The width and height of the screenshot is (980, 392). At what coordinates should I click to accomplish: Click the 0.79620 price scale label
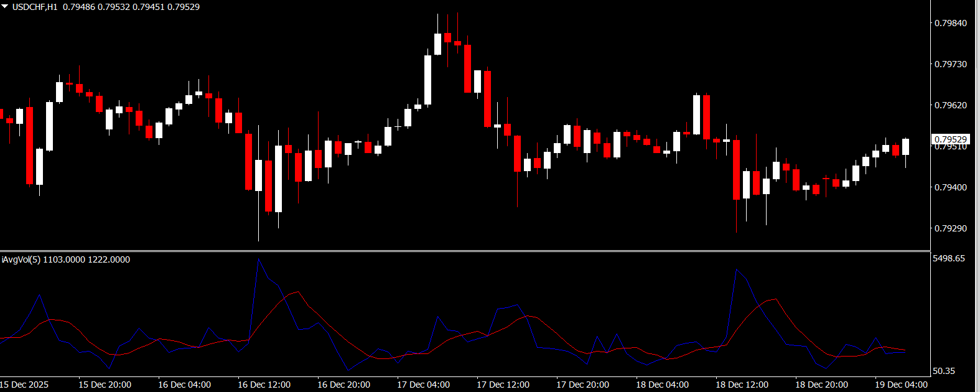(x=951, y=105)
